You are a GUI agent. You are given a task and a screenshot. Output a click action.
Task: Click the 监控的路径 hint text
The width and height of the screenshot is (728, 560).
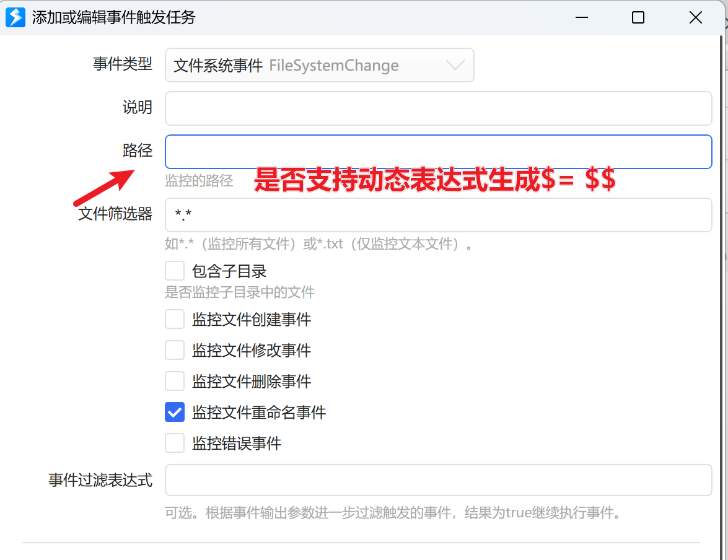[199, 181]
